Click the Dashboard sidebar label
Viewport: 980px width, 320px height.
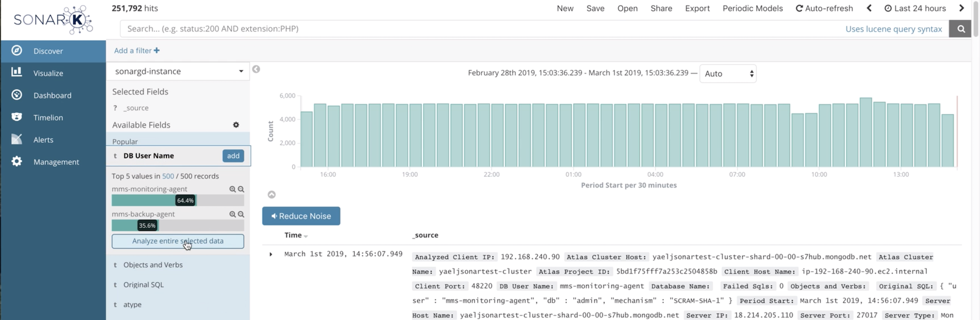pyautogui.click(x=52, y=95)
